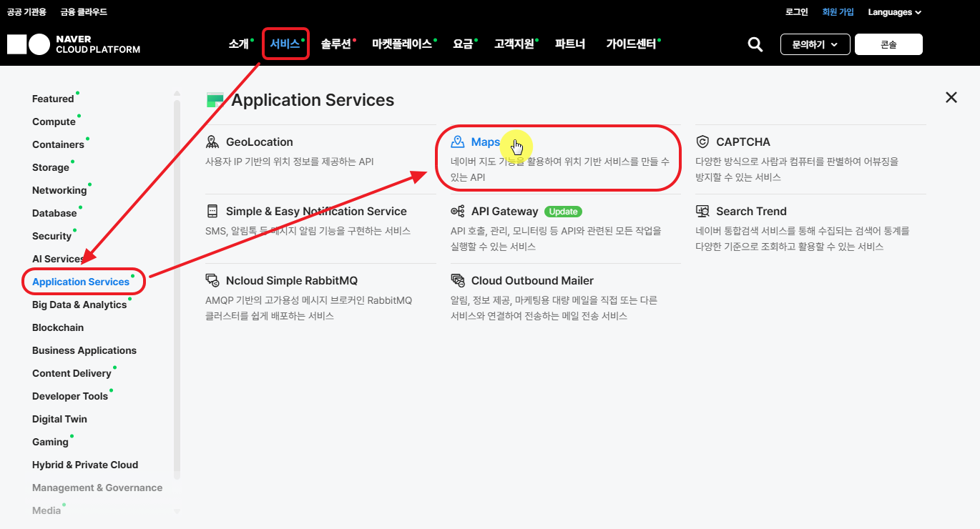Open the 솔루션 menu
The image size is (980, 529).
coord(336,44)
